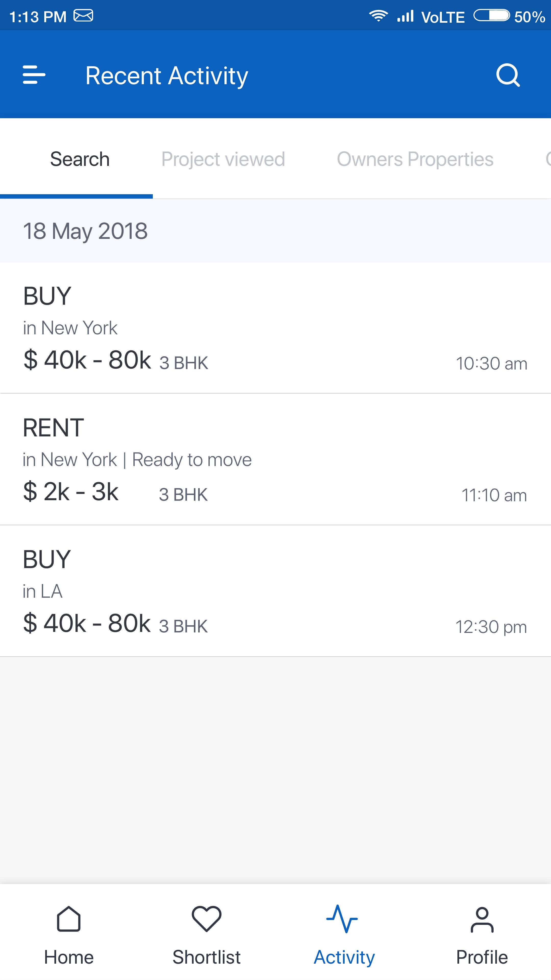
Task: Tap the Shortlist label in bottom navigation
Action: pyautogui.click(x=206, y=957)
